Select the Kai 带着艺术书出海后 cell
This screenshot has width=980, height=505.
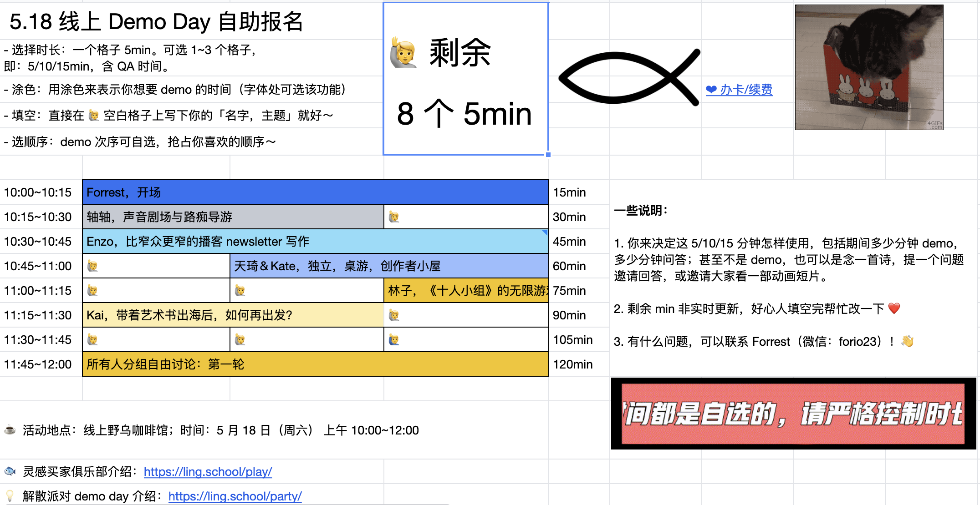[x=233, y=315]
